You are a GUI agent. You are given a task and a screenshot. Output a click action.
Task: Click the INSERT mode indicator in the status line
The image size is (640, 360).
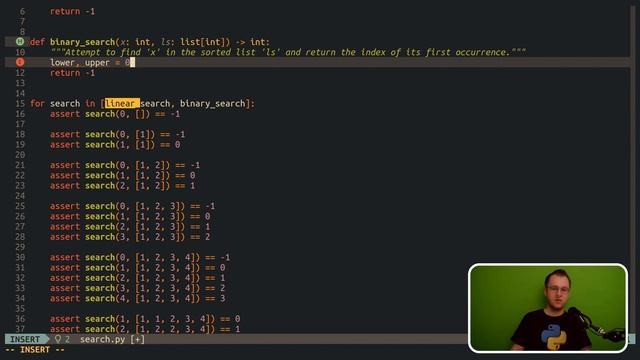25,339
